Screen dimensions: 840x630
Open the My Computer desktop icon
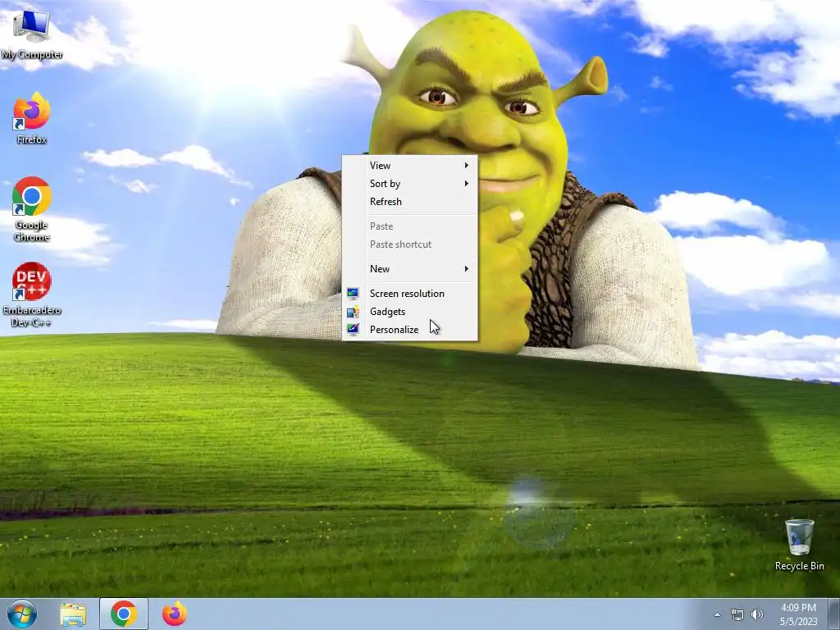pos(31,36)
